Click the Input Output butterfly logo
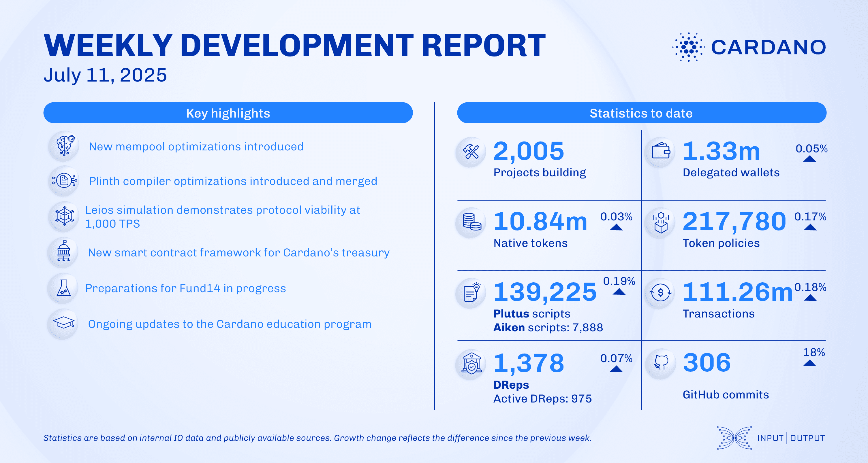This screenshot has height=463, width=868. (x=734, y=438)
